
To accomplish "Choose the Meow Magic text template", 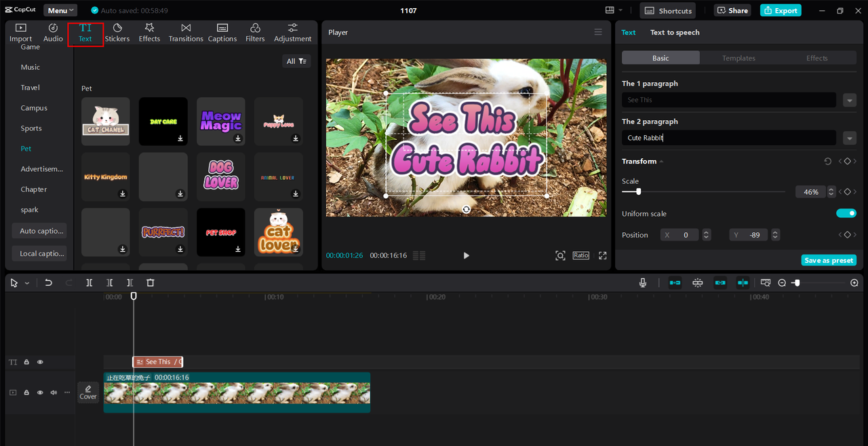I will (x=221, y=122).
